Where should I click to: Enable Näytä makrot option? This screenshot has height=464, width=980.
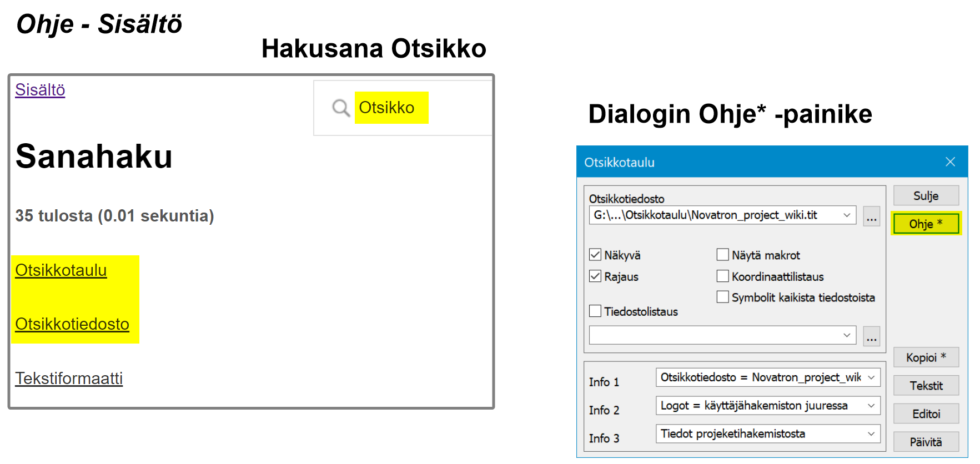coord(722,255)
